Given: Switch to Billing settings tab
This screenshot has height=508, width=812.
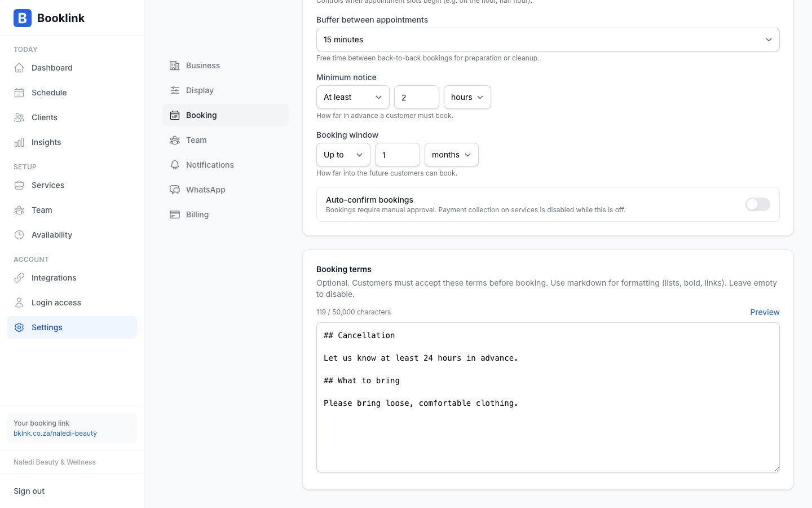Looking at the screenshot, I should pyautogui.click(x=226, y=214).
